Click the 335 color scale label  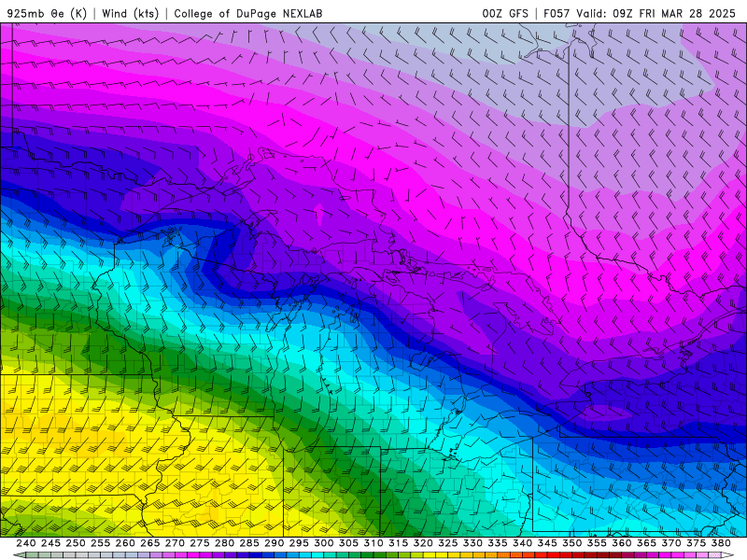[497, 543]
